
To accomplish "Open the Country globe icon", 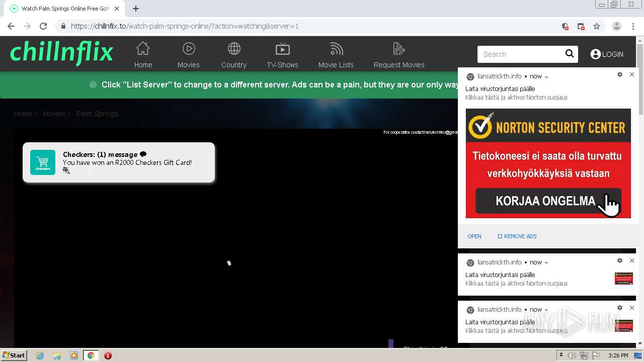I will [234, 49].
